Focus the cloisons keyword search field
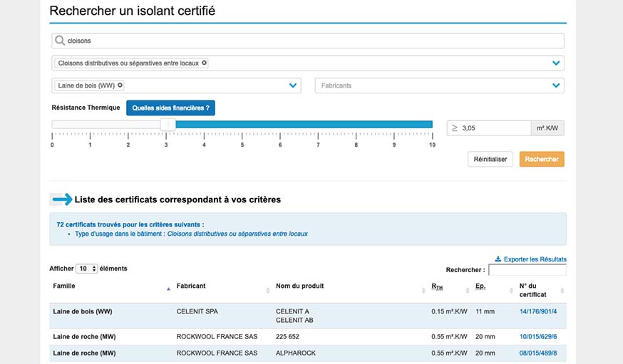This screenshot has width=623, height=364. pos(308,41)
